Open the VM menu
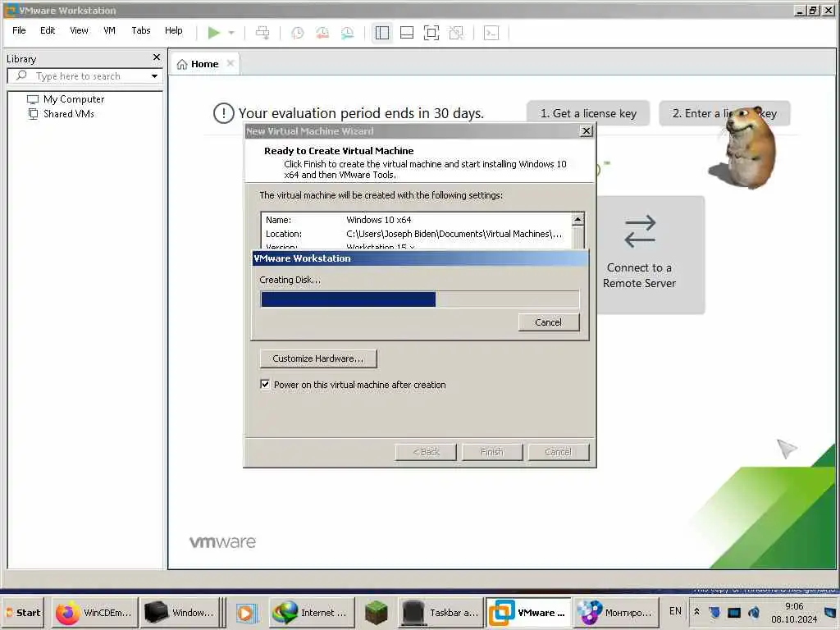 pyautogui.click(x=109, y=30)
